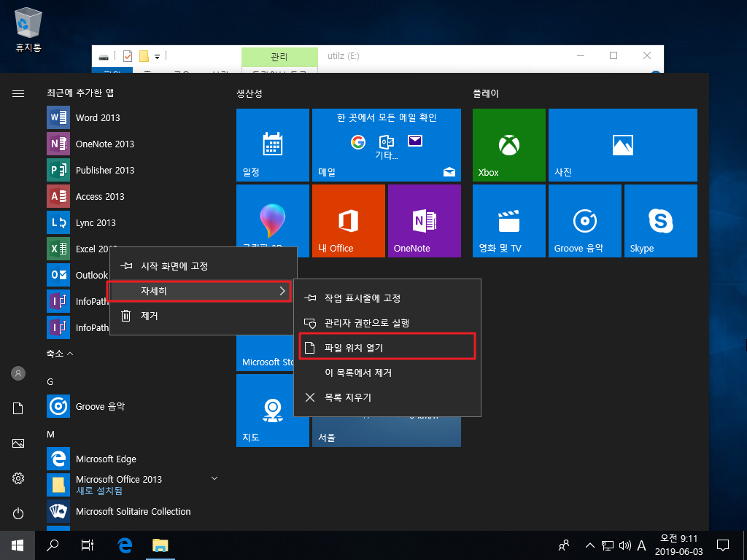Open the Skype tile
747x560 pixels.
(661, 221)
